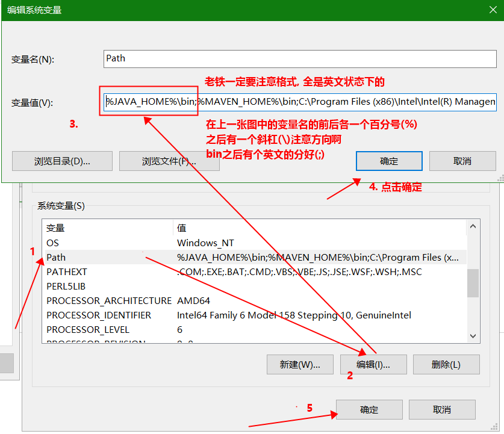Click the AMD64 value cell
The width and height of the screenshot is (504, 434).
pos(193,301)
